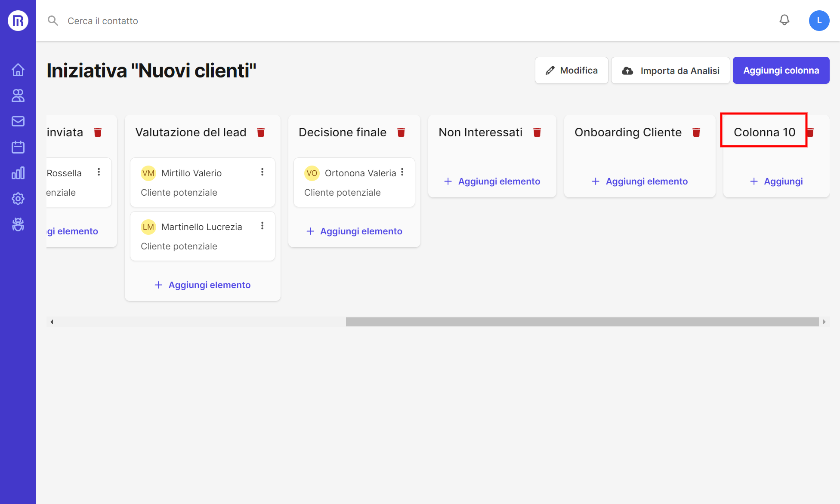Open options menu for Martinello Lucrezia card

tap(262, 226)
